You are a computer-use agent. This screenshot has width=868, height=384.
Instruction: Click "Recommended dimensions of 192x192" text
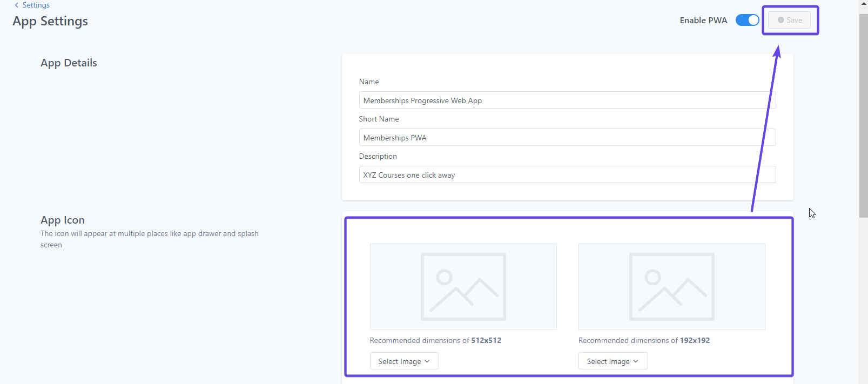coord(644,340)
